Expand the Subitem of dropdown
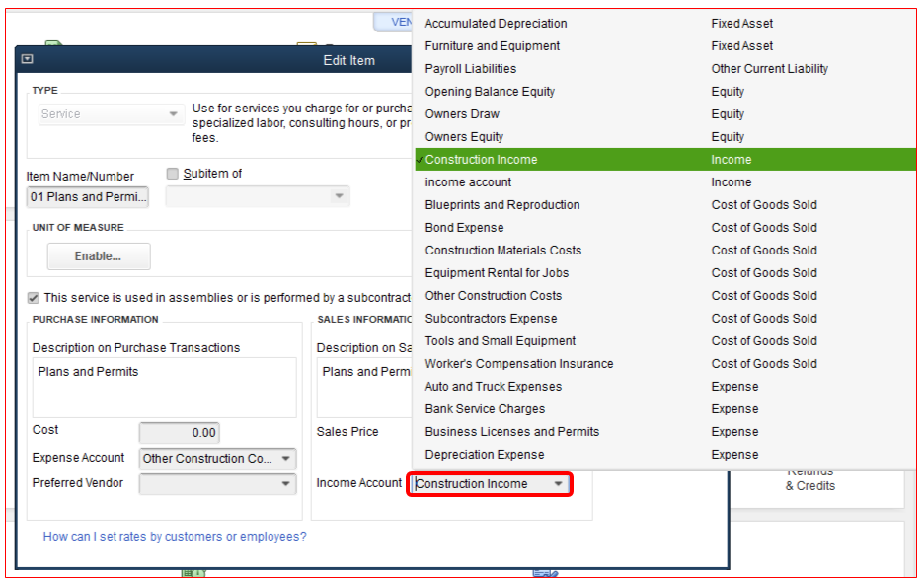The height and width of the screenshot is (580, 924). tap(341, 196)
